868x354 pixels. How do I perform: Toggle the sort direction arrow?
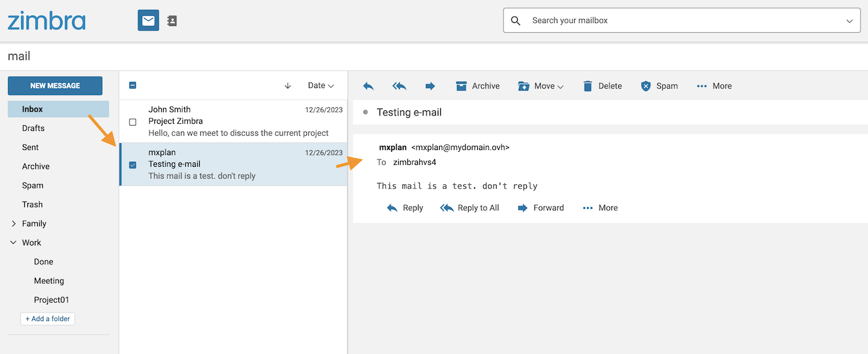tap(288, 86)
